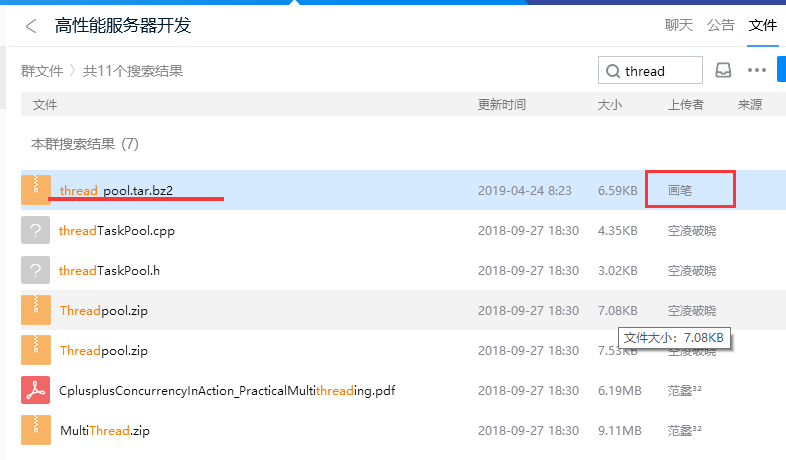Click unknown-type icon of threadTaskPool.h
Viewport: 786px width, 460px height.
pyautogui.click(x=36, y=270)
